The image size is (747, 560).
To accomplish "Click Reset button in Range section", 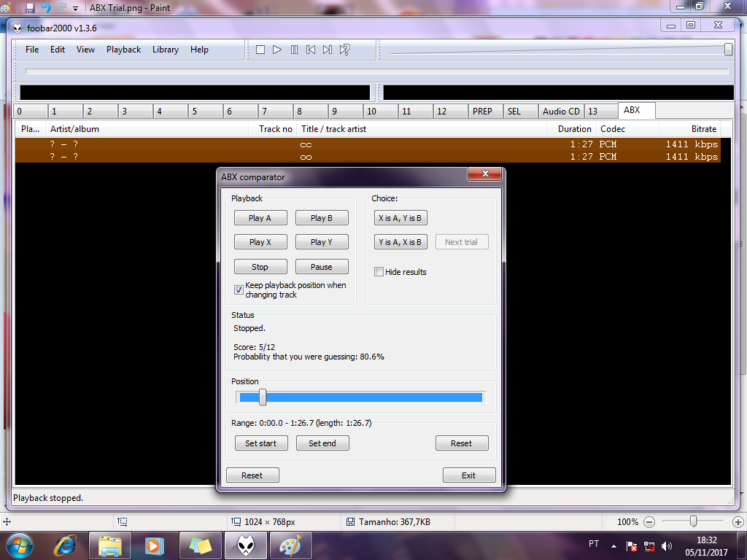I will [462, 443].
